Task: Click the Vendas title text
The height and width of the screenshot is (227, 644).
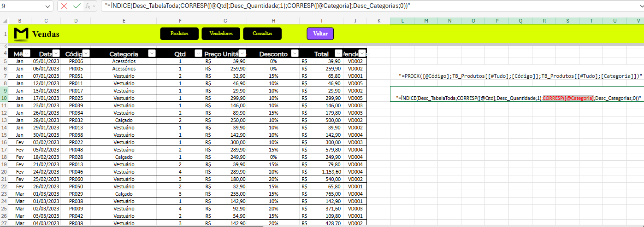Action: coord(46,34)
